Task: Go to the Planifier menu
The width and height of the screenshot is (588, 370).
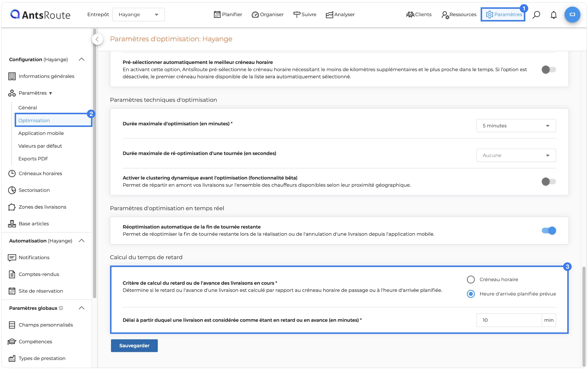Action: 228,15
